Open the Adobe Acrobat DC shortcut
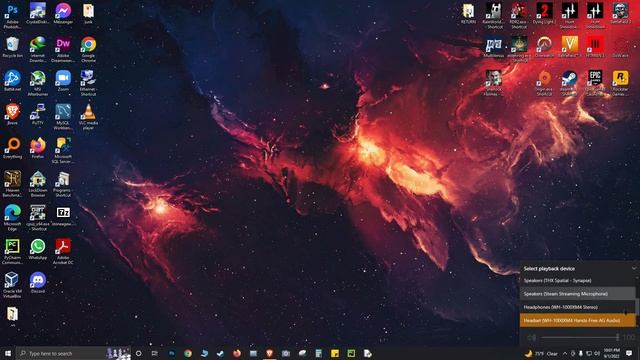Screen dimensions: 640x360 [63, 251]
